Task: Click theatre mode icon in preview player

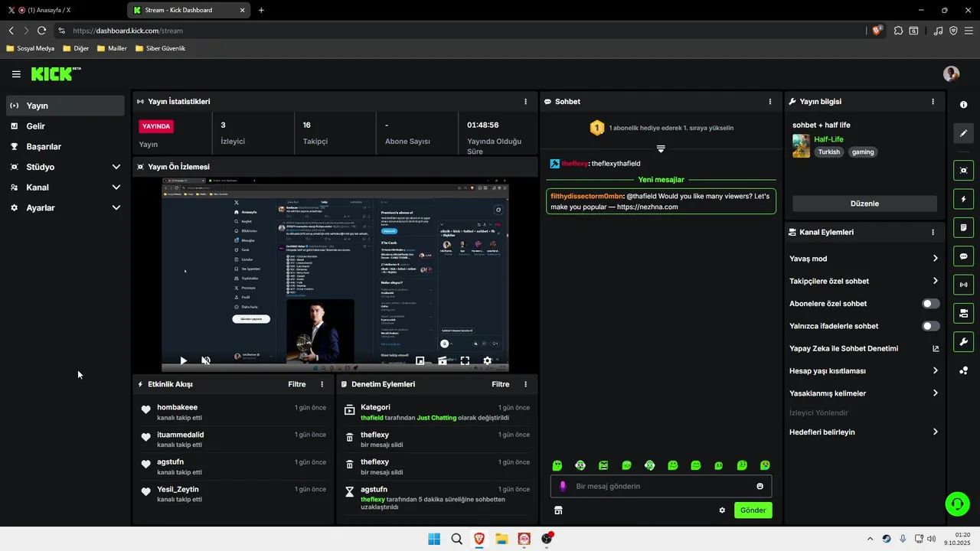Action: tap(443, 361)
